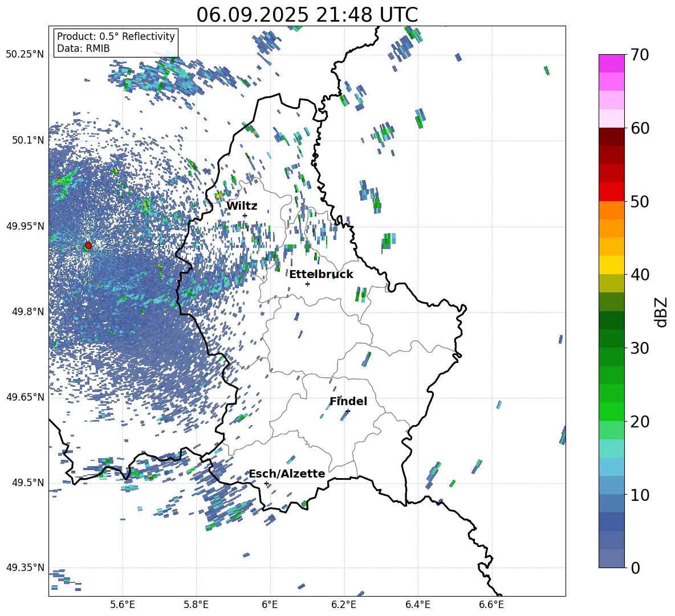This screenshot has height=616, width=675.
Task: Click the 5.6°E longitude label
Action: [x=123, y=605]
